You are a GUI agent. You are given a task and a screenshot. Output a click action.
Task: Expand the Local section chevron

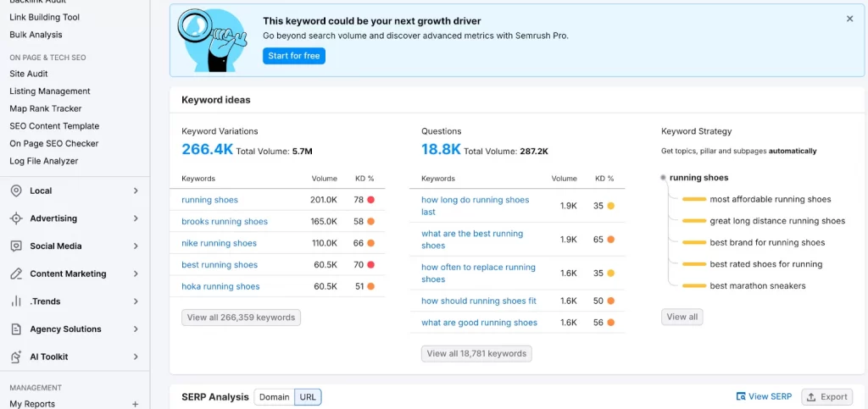coord(136,191)
